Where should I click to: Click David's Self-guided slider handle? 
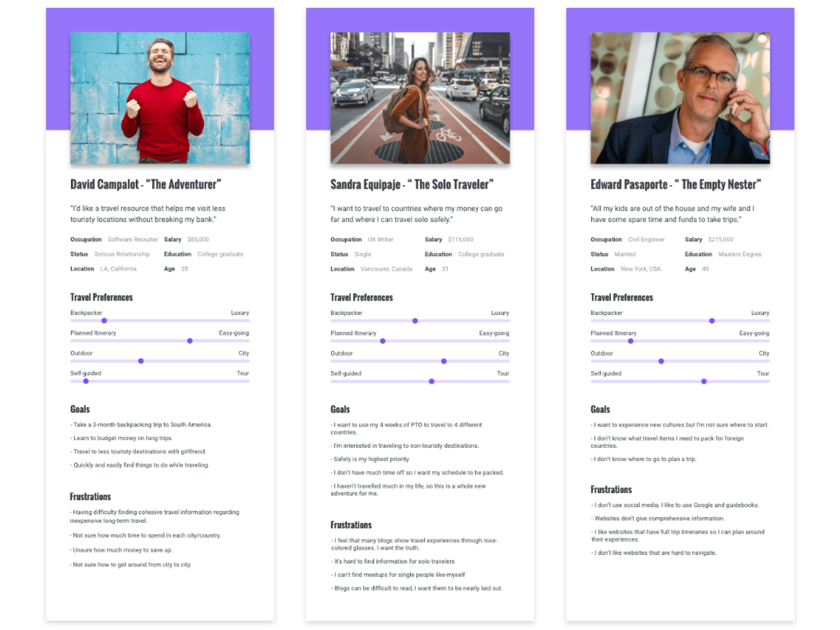86,381
